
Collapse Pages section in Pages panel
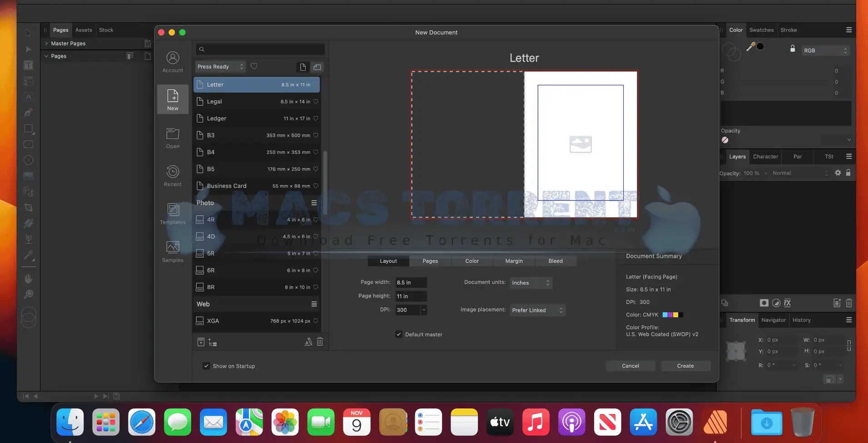(46, 56)
